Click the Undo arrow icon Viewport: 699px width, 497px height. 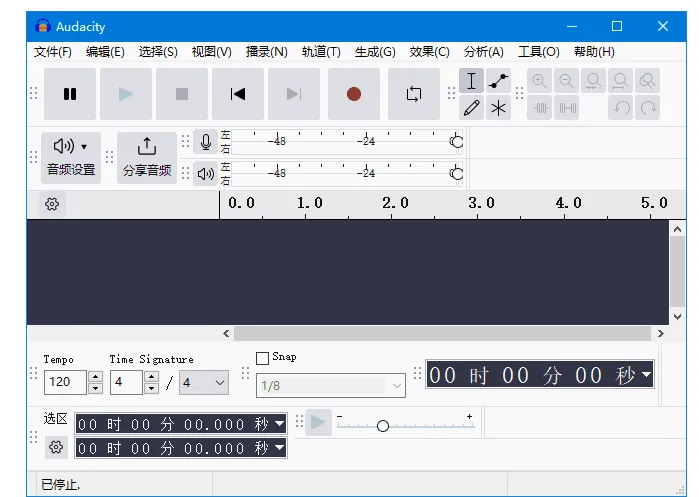[621, 108]
